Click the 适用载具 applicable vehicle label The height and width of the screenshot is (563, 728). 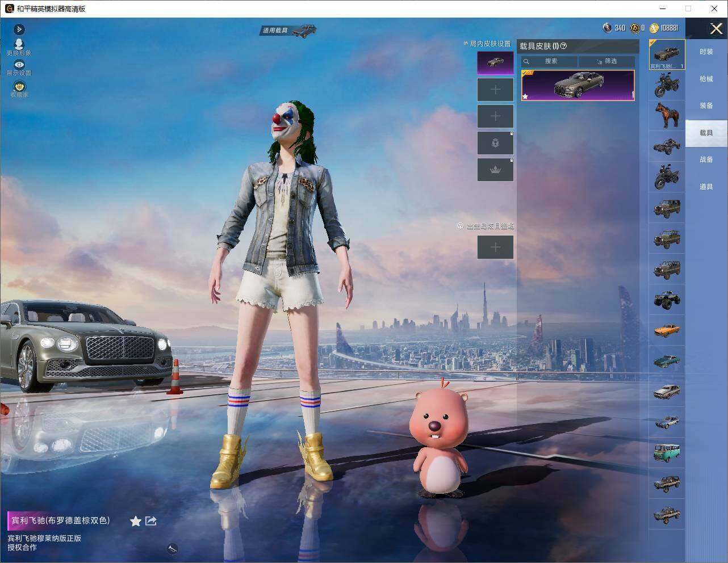coord(275,30)
